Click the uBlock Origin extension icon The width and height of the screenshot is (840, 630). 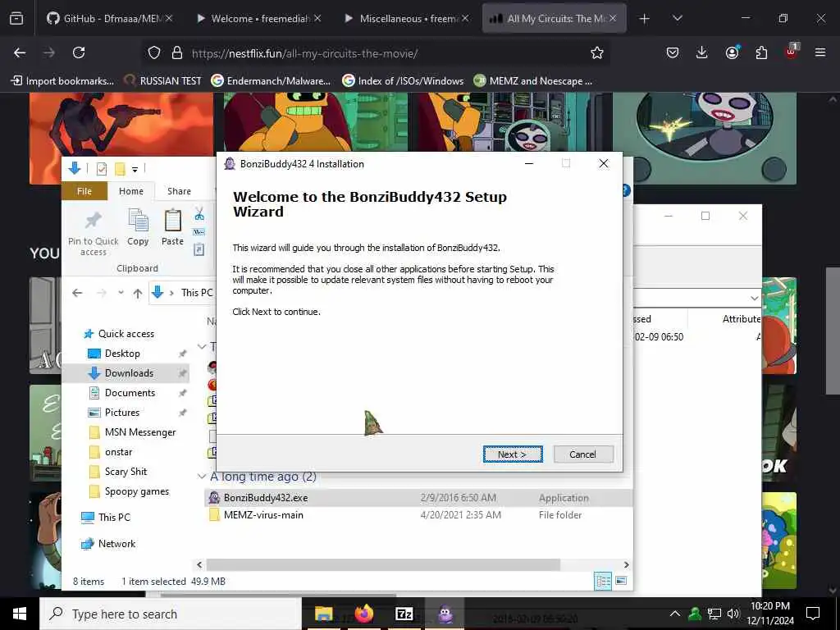point(792,52)
